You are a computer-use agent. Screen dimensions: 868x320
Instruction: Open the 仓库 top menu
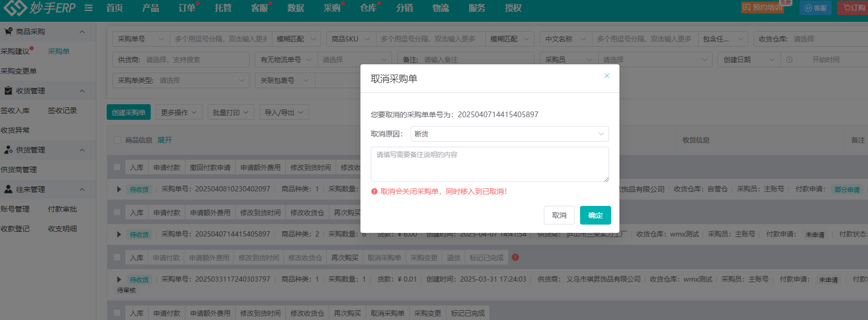click(368, 8)
